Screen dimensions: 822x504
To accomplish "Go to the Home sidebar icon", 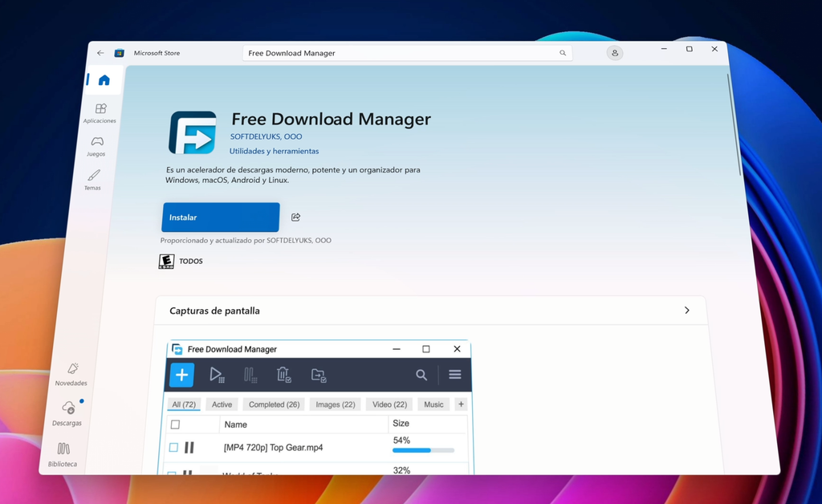I will click(x=104, y=80).
